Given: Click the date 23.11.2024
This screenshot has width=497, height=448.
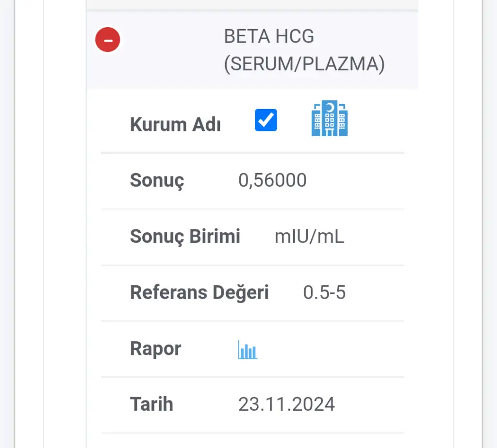Looking at the screenshot, I should click(x=286, y=404).
